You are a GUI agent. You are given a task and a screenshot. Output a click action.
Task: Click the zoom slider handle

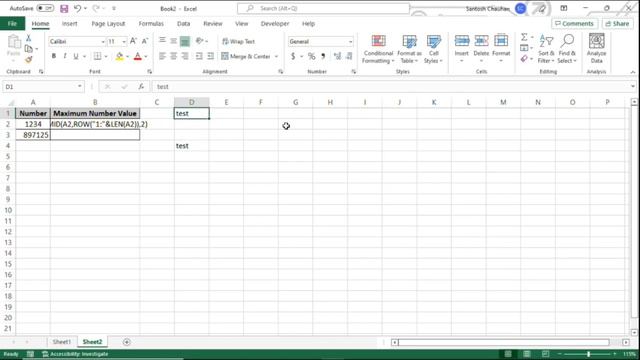(588, 354)
